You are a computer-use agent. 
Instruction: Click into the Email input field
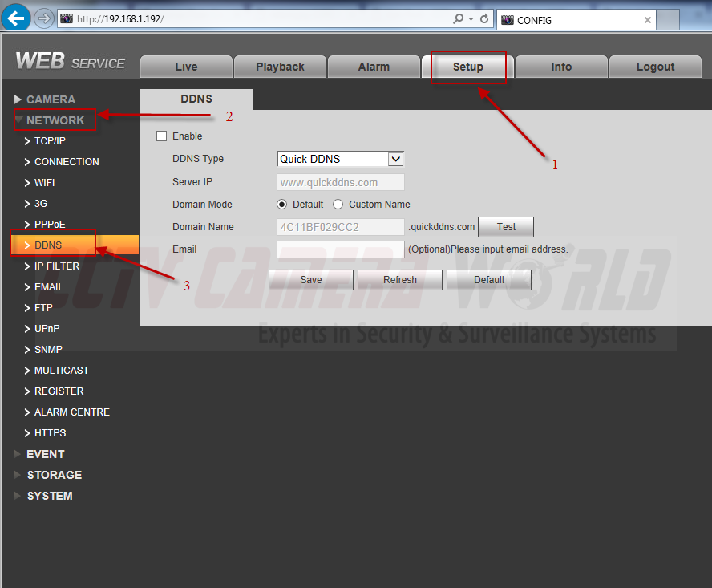point(340,249)
